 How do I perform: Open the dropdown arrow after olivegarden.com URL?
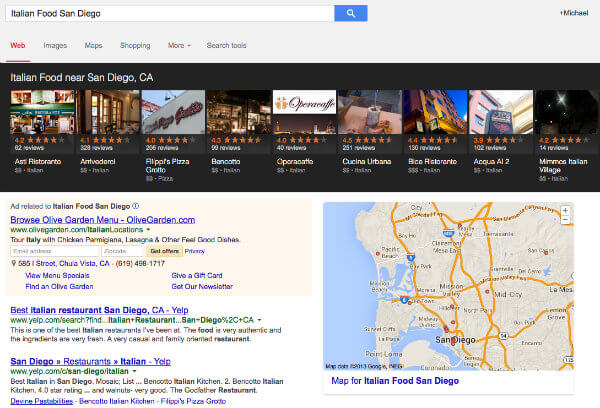tap(148, 230)
